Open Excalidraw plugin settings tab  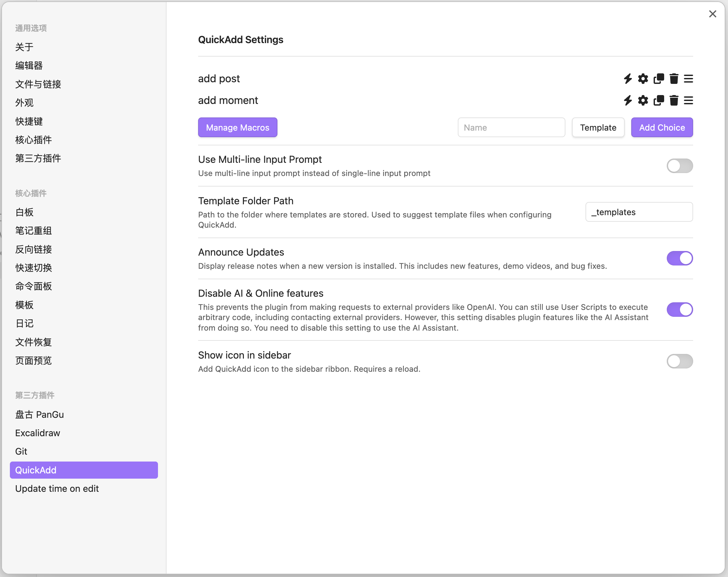click(x=38, y=433)
